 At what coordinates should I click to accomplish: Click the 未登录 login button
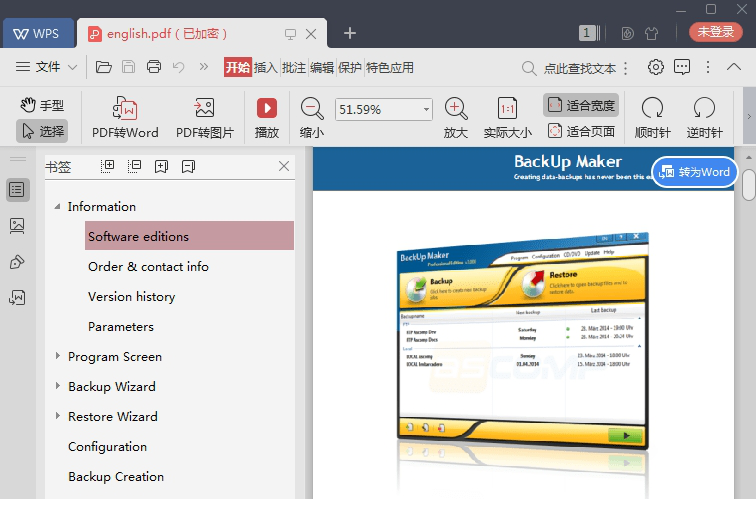tap(716, 32)
